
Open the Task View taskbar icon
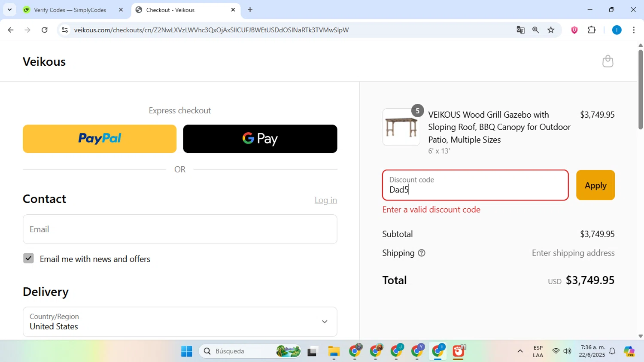(312, 351)
